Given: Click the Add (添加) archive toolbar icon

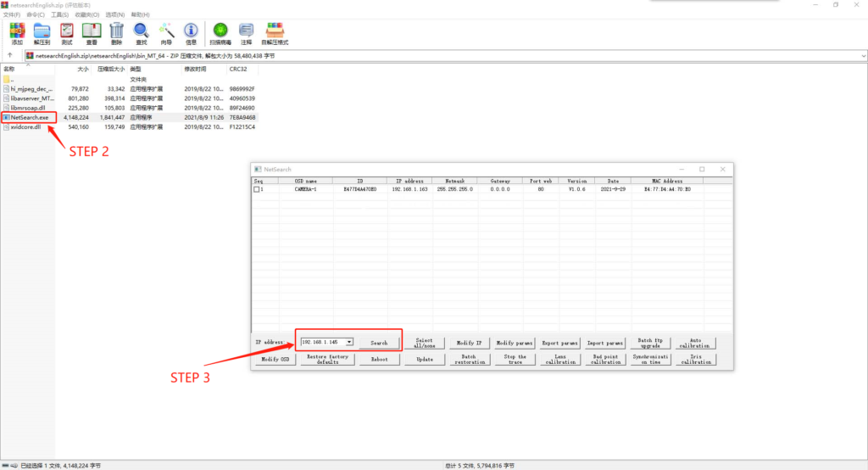Looking at the screenshot, I should coord(17,33).
